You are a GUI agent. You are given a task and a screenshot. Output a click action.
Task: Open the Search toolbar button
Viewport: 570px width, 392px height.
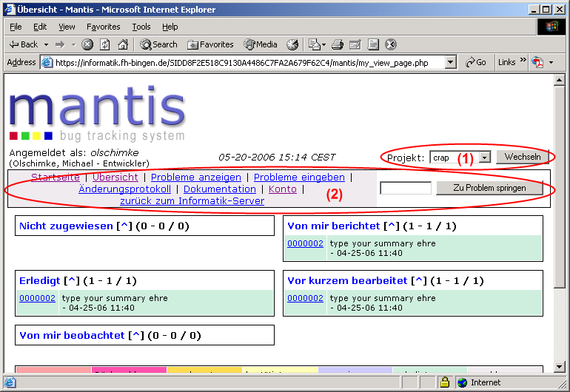coord(159,44)
